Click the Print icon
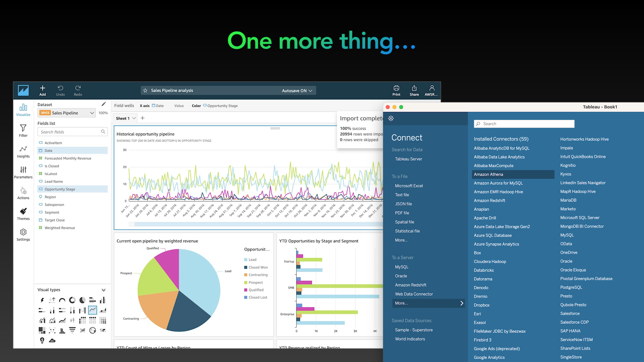 coord(396,90)
